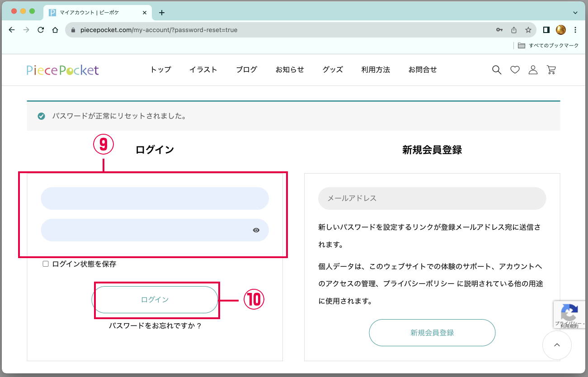The height and width of the screenshot is (377, 588).
Task: Toggle password visibility eye icon
Action: (256, 230)
